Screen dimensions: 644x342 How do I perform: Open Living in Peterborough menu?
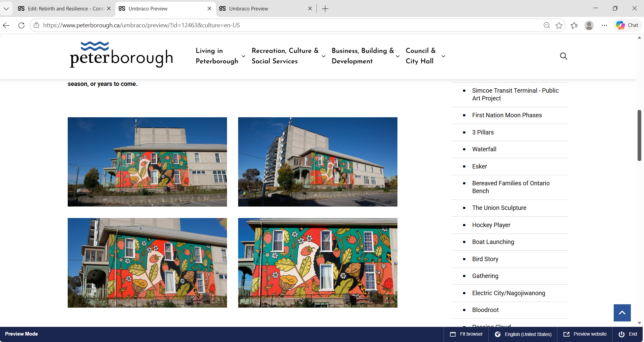[x=217, y=56]
